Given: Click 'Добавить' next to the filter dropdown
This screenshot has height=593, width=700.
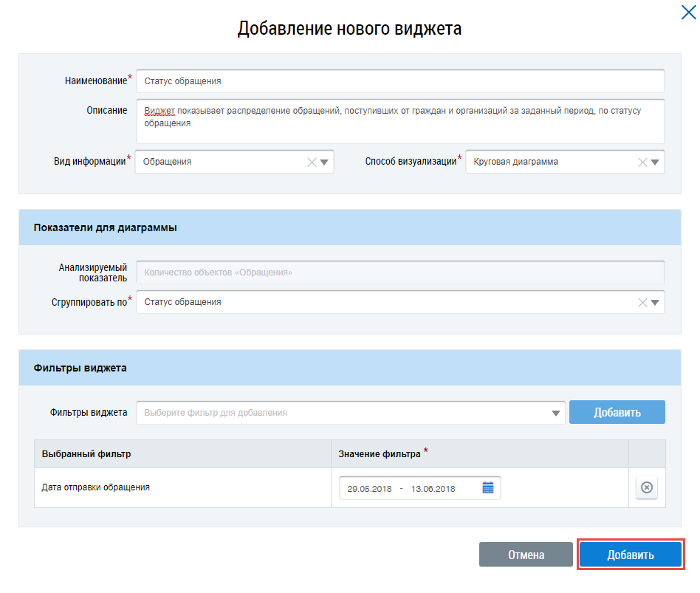Looking at the screenshot, I should pos(617,412).
